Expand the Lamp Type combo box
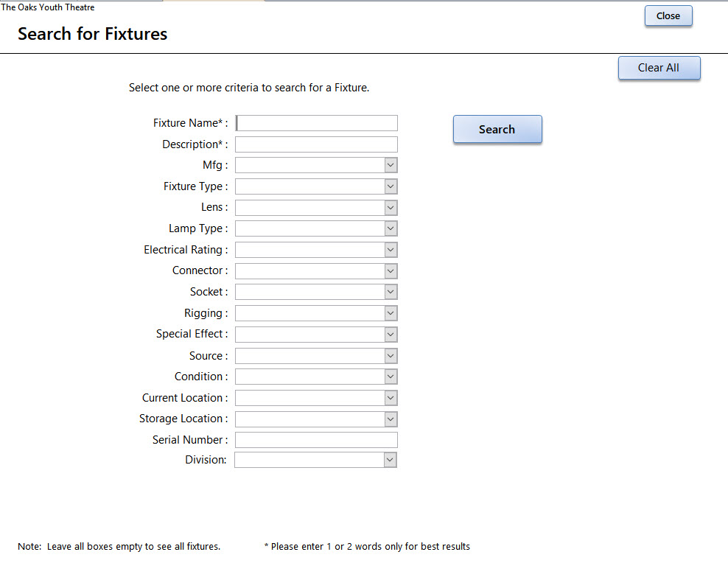 391,228
